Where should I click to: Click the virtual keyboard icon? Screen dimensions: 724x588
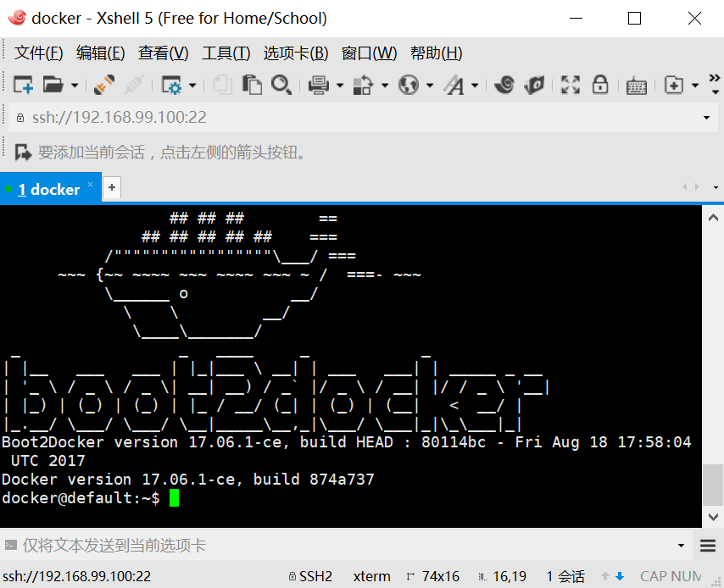pyautogui.click(x=637, y=86)
